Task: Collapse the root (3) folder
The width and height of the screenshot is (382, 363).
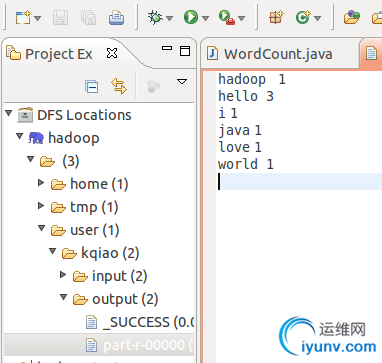Action: [x=31, y=159]
